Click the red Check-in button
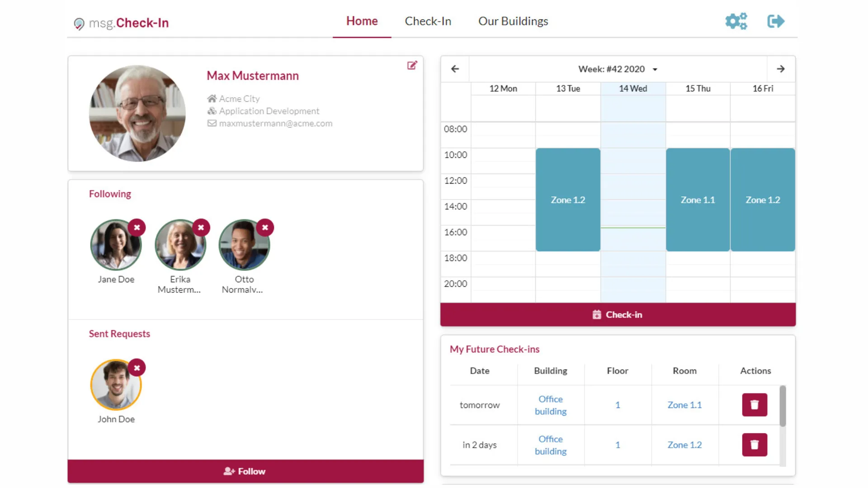This screenshot has height=488, width=868. [x=618, y=315]
